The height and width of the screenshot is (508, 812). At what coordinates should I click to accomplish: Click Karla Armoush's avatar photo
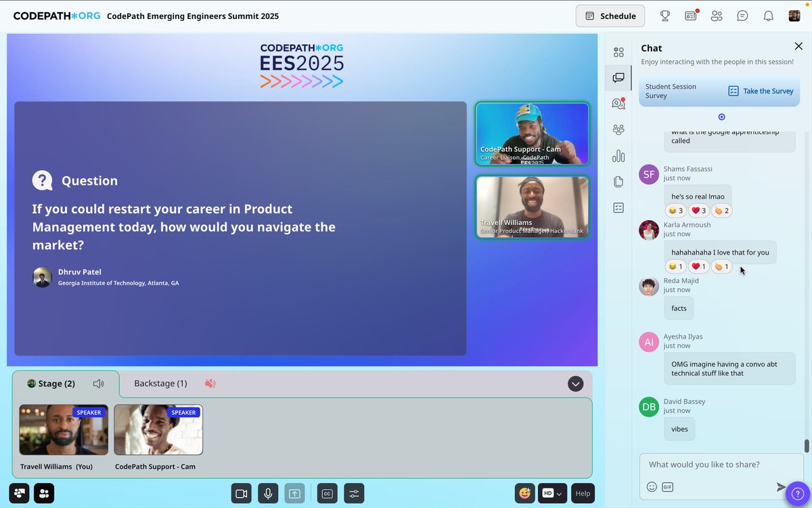click(x=649, y=230)
